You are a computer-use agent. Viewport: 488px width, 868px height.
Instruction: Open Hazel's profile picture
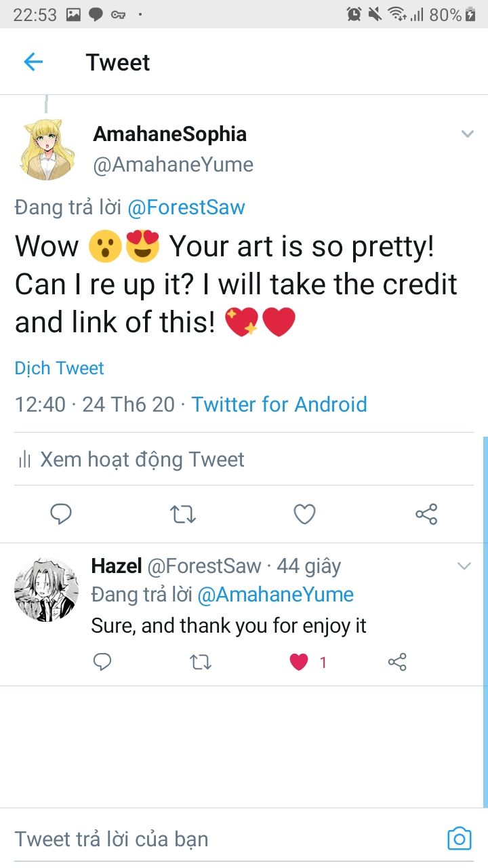pyautogui.click(x=46, y=589)
